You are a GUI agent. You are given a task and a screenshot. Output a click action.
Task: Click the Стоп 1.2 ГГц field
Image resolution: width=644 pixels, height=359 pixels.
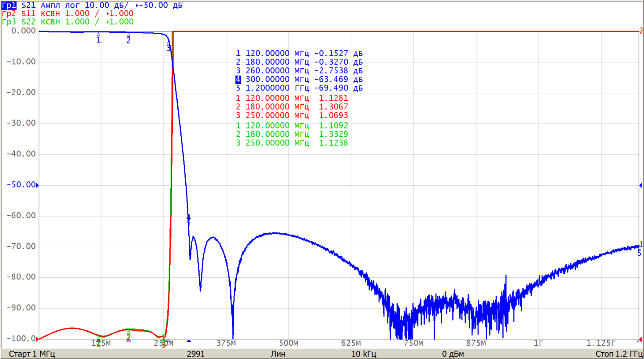point(618,354)
